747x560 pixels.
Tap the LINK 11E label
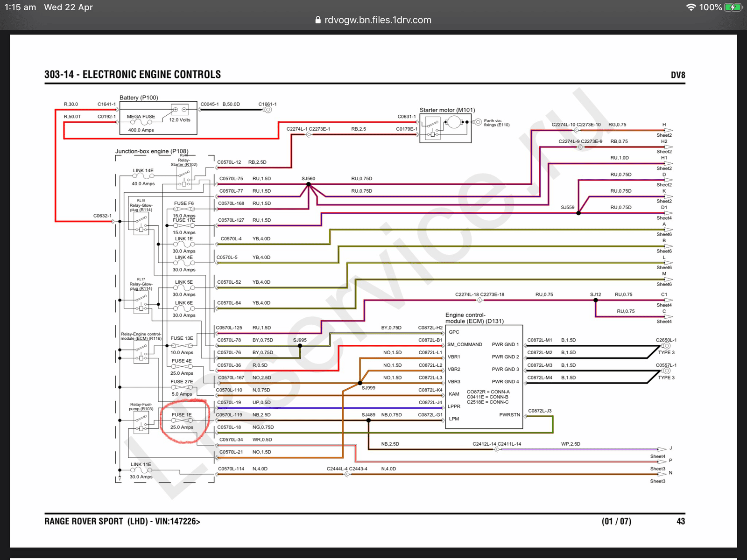click(141, 465)
